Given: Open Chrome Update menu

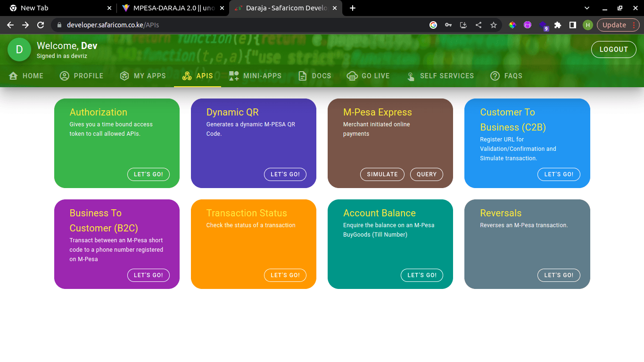Looking at the screenshot, I should tap(619, 25).
